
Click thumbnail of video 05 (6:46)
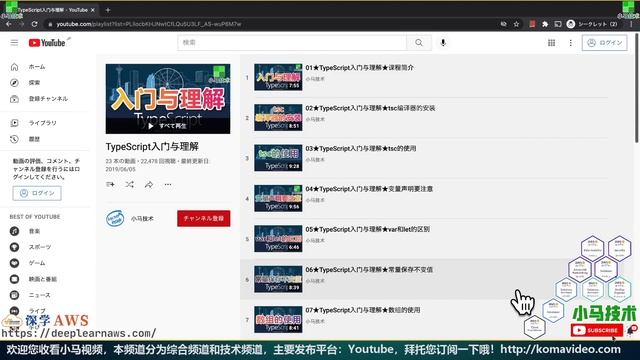point(278,239)
